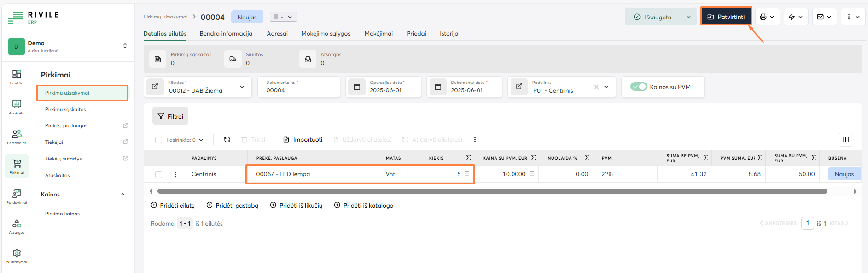
Task: Click the Dokumento nr. input field
Action: click(299, 90)
